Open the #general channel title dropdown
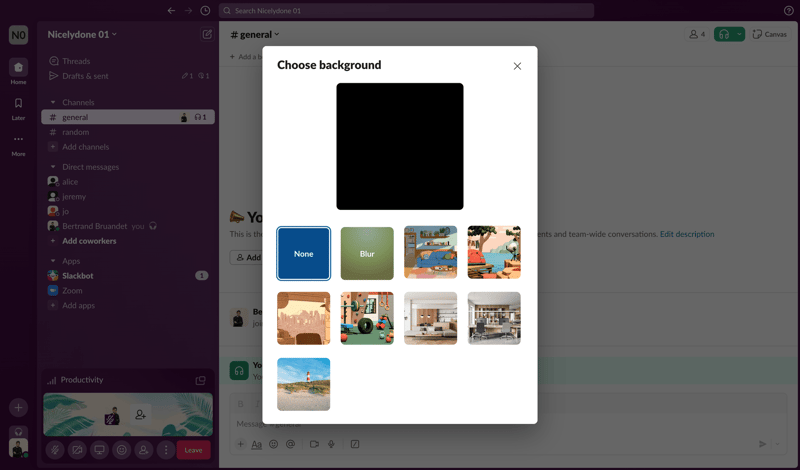 tap(255, 34)
